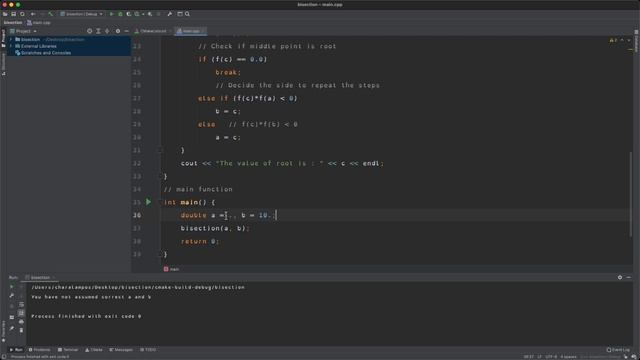Click bisection in the navigation breadcrumb

tap(13, 22)
